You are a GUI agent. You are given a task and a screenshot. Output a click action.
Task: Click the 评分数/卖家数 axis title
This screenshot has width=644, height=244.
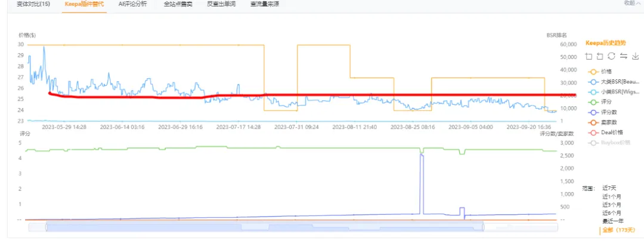click(x=557, y=134)
